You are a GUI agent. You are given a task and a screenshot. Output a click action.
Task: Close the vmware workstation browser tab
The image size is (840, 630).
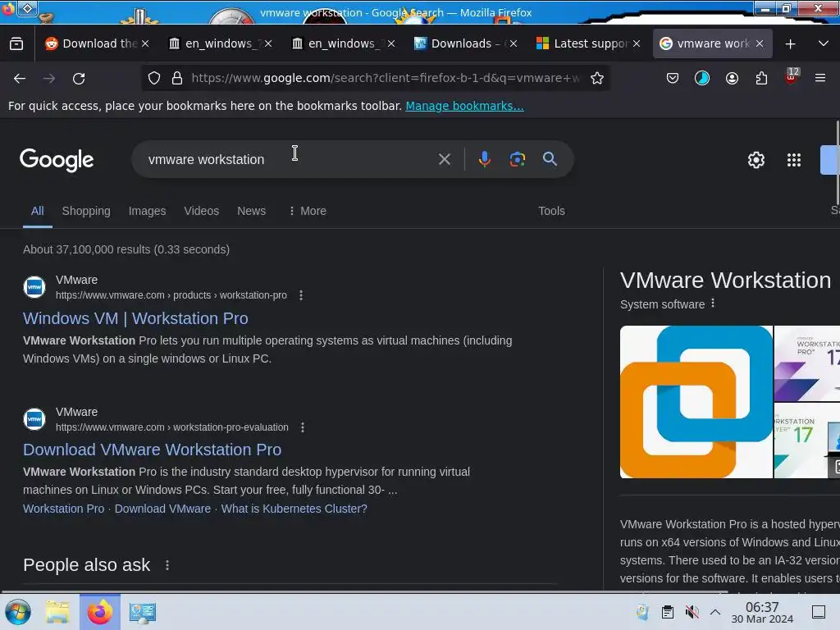[759, 43]
